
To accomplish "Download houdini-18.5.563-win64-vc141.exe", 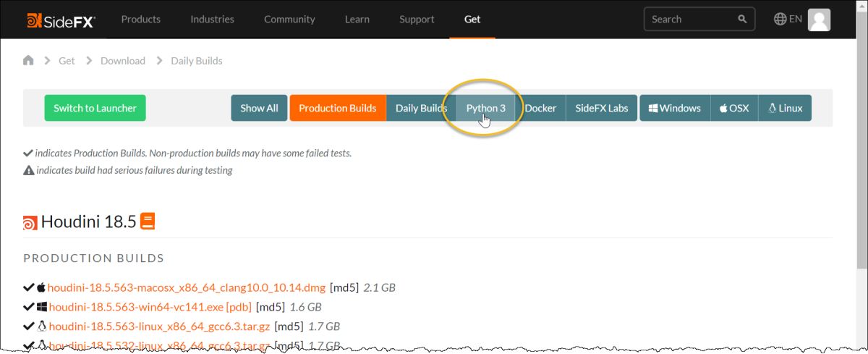I will click(136, 307).
